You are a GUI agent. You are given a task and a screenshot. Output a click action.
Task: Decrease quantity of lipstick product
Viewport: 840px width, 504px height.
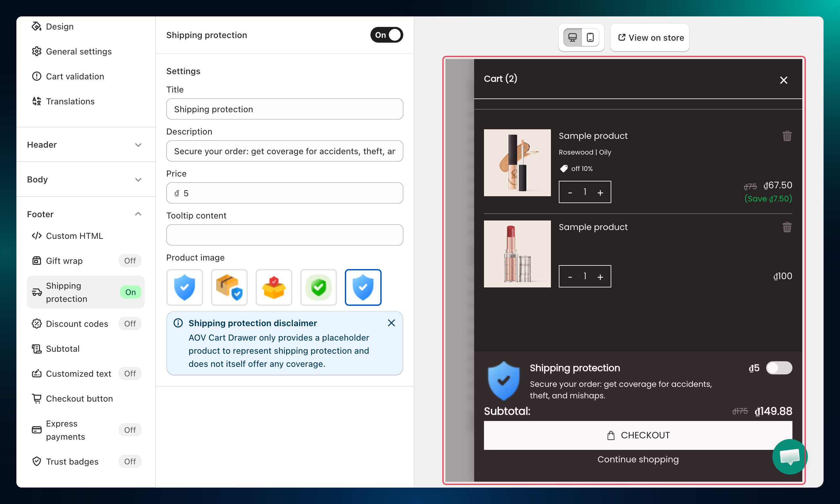coord(570,277)
